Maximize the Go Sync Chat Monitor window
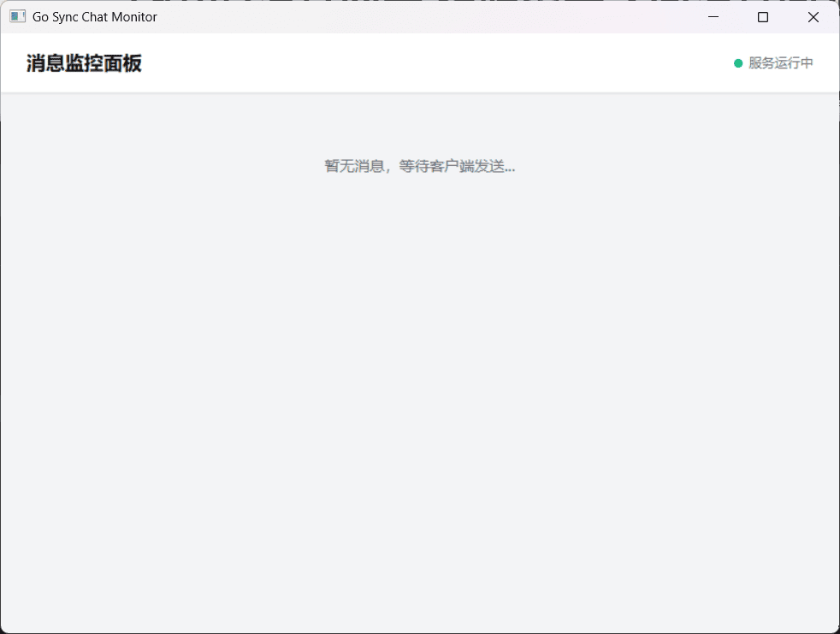840x634 pixels. (763, 17)
